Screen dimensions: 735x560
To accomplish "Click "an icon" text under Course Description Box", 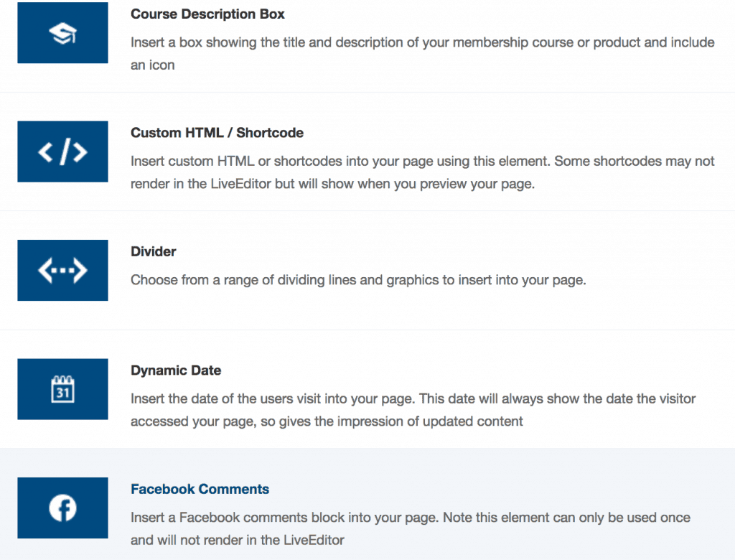I will (x=152, y=65).
